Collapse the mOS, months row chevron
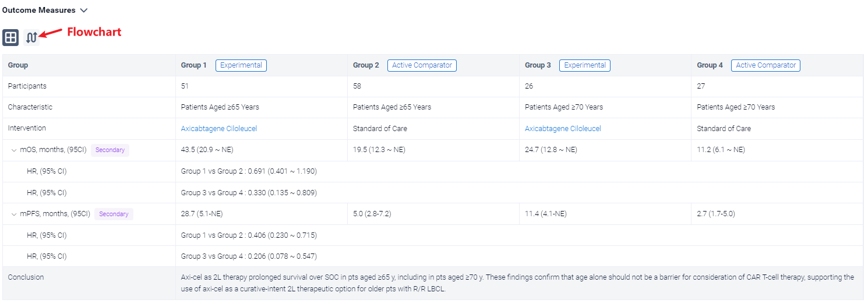This screenshot has width=868, height=303. tap(14, 150)
